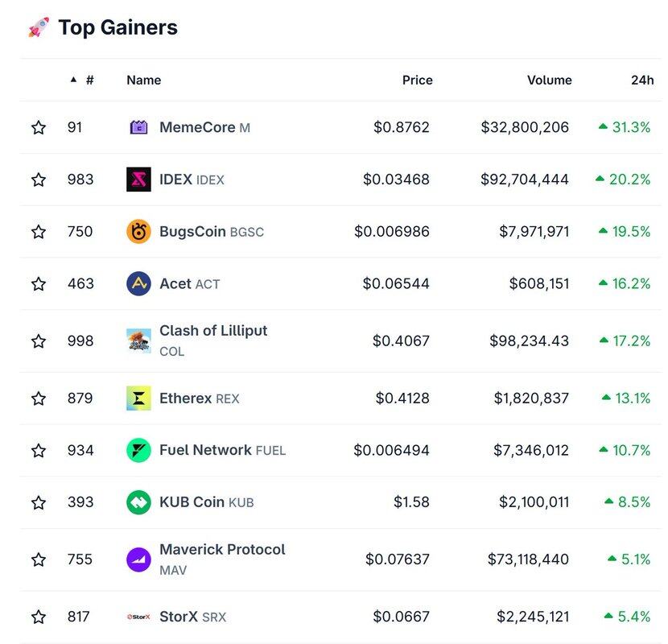Click the Fuel Network green logo

pos(138,450)
